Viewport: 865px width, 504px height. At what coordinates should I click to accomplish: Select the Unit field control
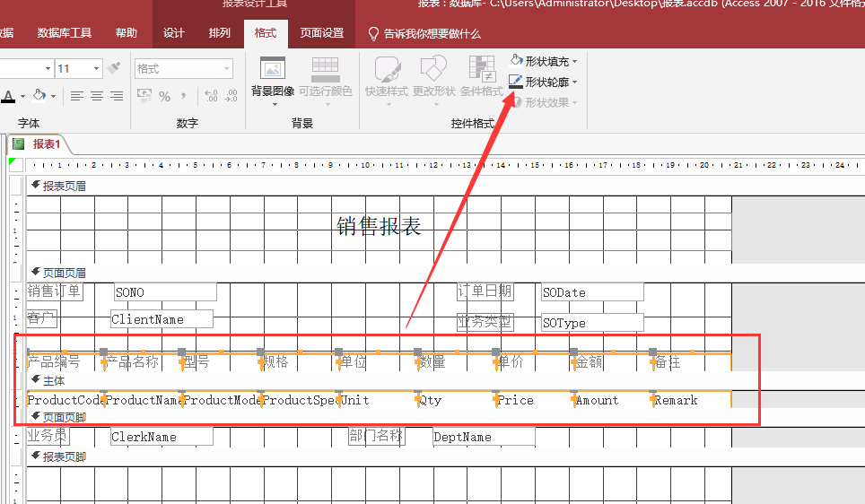point(379,400)
